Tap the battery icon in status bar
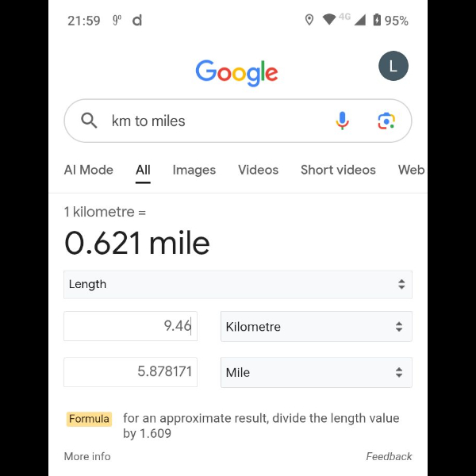The width and height of the screenshot is (476, 476). point(377,20)
